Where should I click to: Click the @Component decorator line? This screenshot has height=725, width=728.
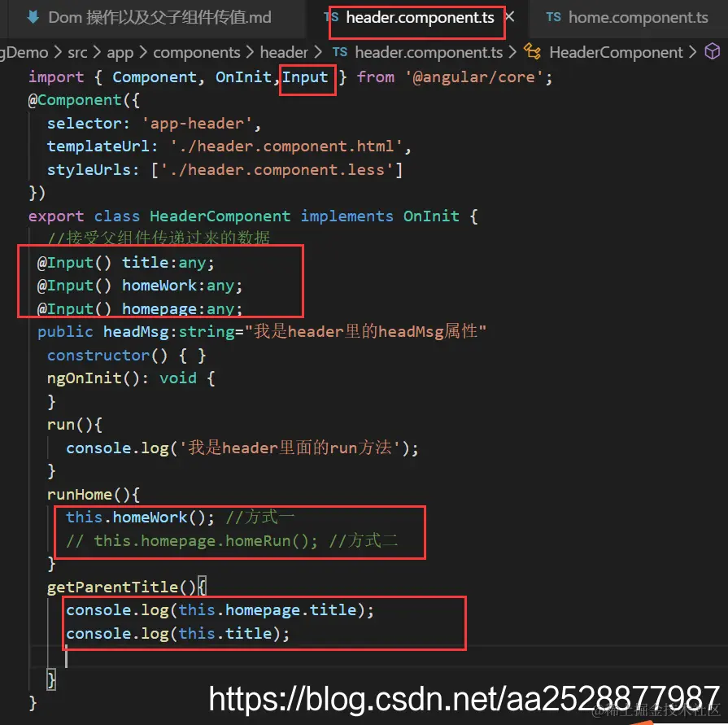[84, 100]
